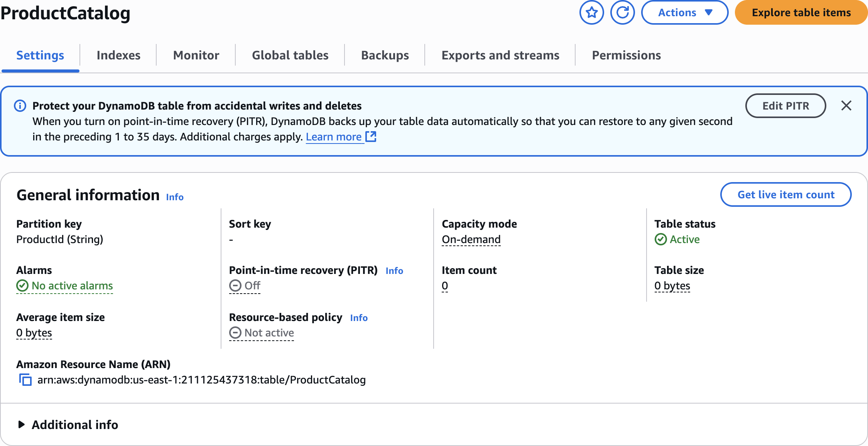Open the Actions dropdown menu

point(684,13)
